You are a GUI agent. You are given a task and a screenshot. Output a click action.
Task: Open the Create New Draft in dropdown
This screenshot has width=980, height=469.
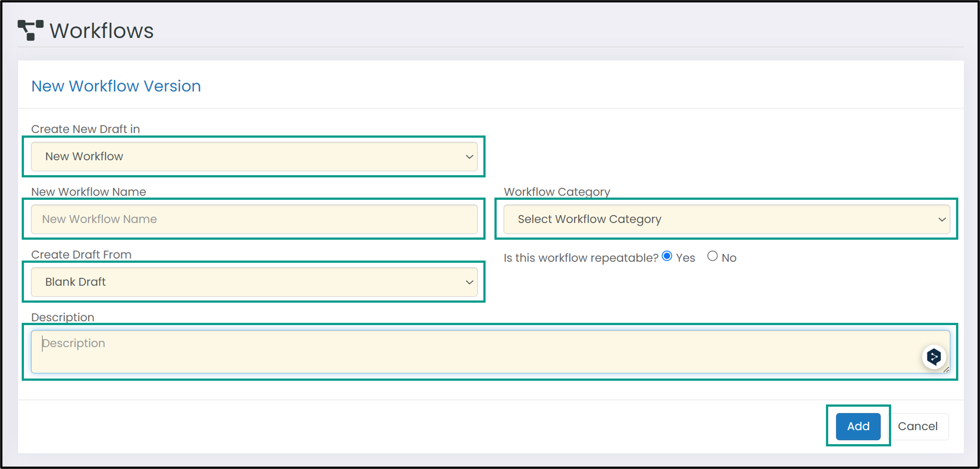tap(254, 157)
